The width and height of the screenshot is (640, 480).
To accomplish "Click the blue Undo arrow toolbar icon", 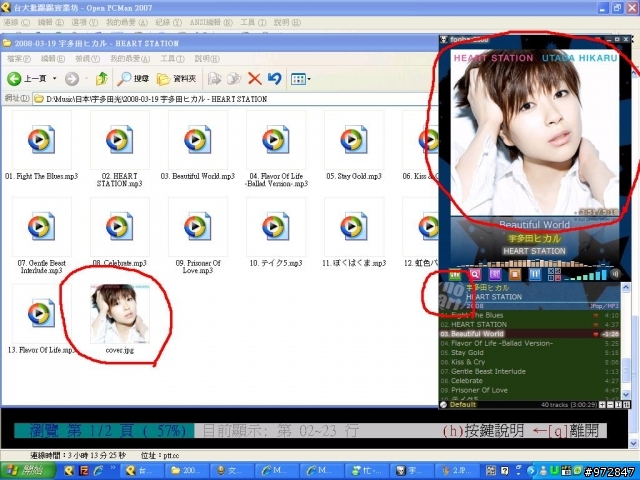I will click(274, 78).
